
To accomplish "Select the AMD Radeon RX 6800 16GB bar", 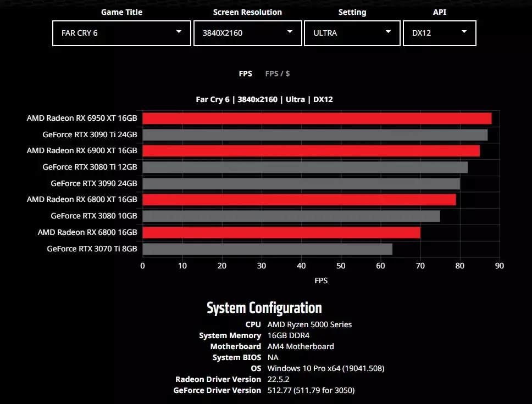I will tap(281, 233).
